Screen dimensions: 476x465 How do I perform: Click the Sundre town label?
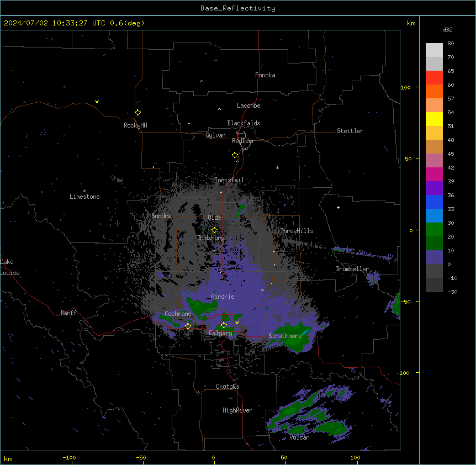pyautogui.click(x=161, y=216)
